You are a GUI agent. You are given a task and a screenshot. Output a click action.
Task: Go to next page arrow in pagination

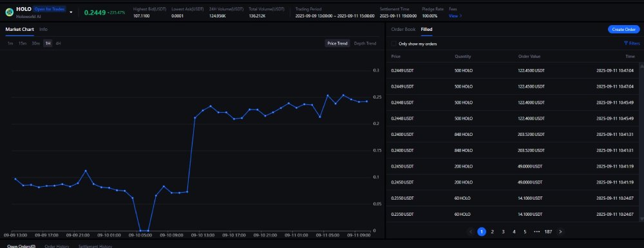pyautogui.click(x=560, y=232)
